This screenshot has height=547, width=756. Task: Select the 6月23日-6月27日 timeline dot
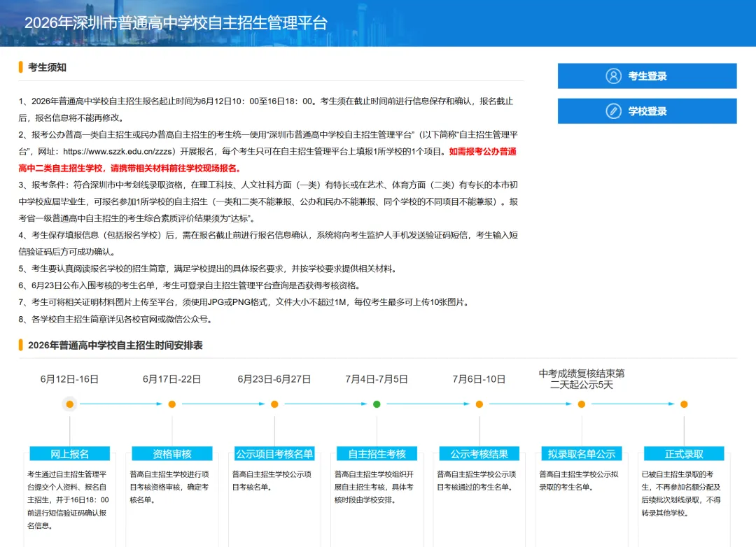(274, 404)
